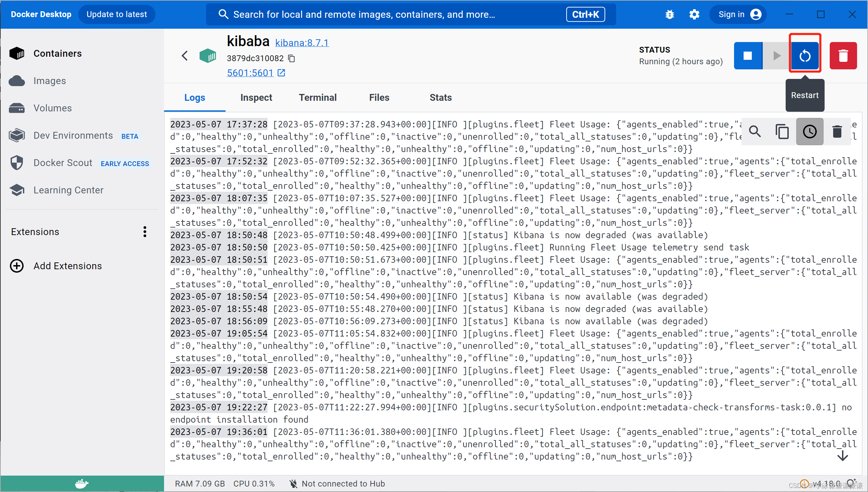Viewport: 868px width, 492px height.
Task: Jump to latest logs with down arrow
Action: 843,456
